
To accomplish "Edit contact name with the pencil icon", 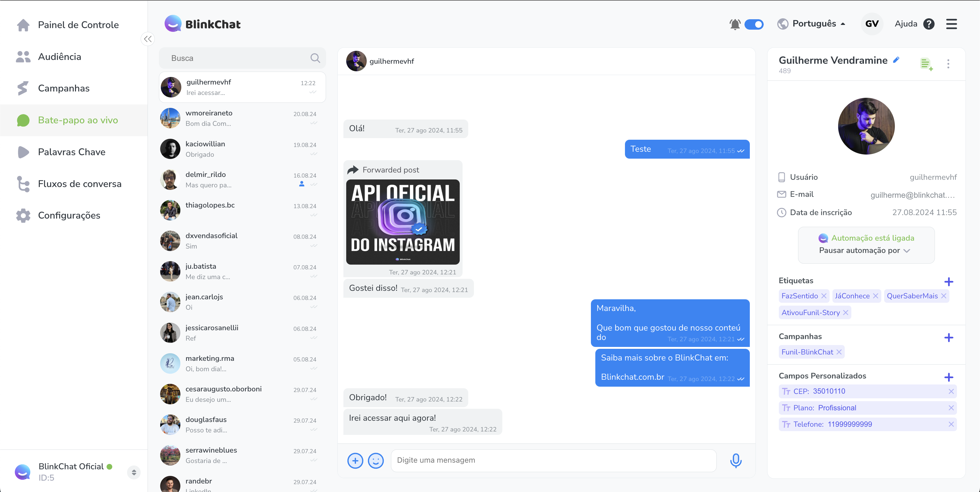I will [896, 60].
